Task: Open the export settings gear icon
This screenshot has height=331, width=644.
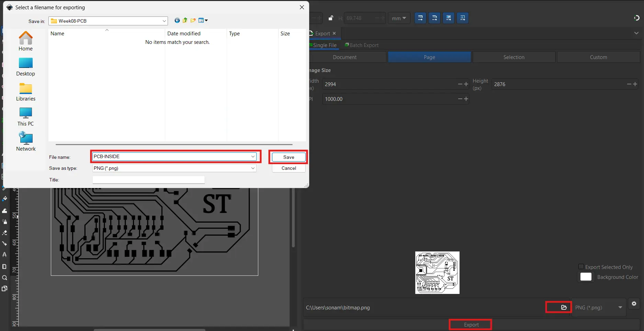Action: (634, 304)
